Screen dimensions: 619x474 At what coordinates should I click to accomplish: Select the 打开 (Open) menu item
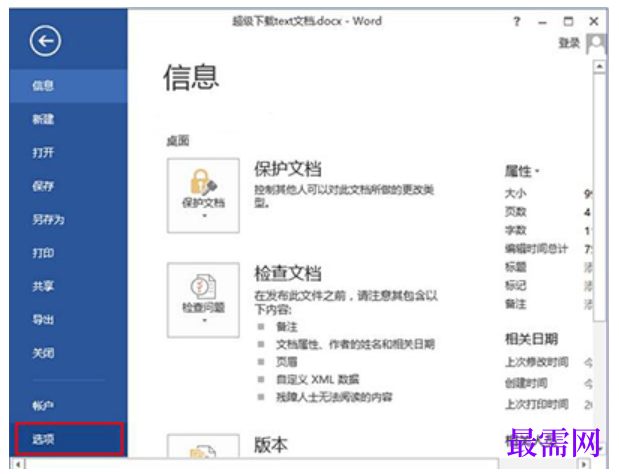tap(68, 152)
